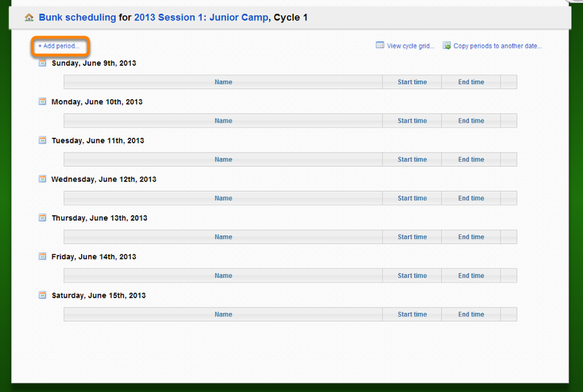
Task: Click calendar icon next to Wednesday, June 12th
Action: click(43, 179)
